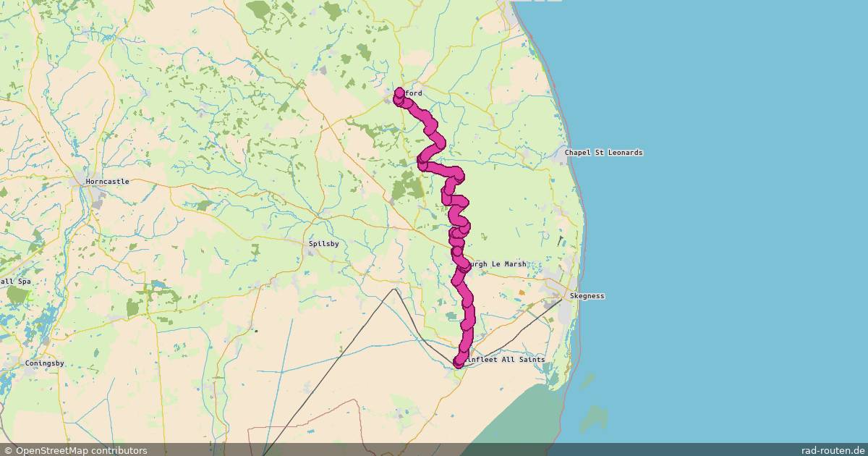Click the Chapel St Leonards label
The height and width of the screenshot is (456, 868).
[603, 153]
